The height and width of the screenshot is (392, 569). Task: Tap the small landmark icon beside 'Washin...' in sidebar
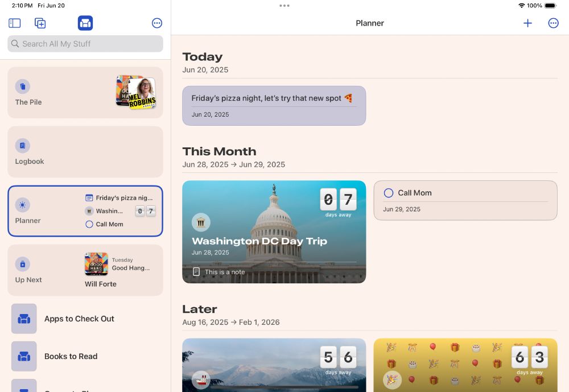coord(89,211)
